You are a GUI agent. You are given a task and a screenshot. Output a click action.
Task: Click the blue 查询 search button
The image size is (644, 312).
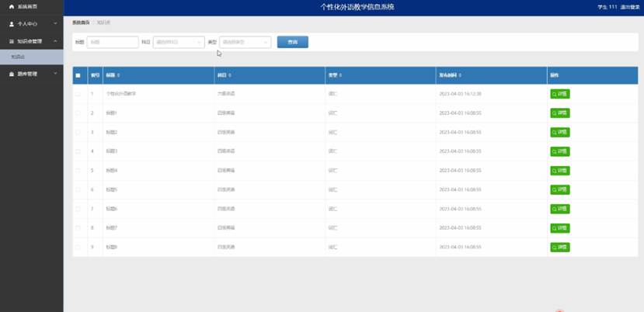pyautogui.click(x=292, y=42)
